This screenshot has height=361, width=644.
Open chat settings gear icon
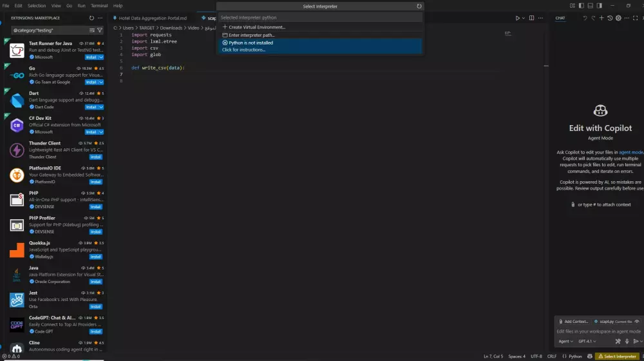coord(618,18)
